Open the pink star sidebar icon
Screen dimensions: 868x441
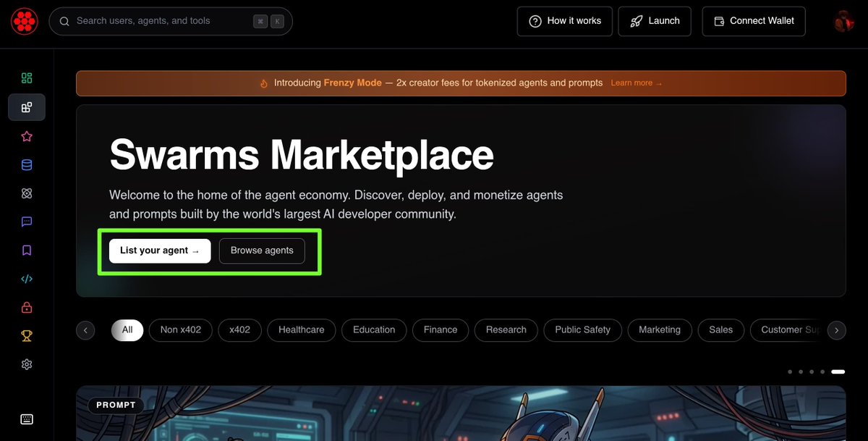point(27,136)
